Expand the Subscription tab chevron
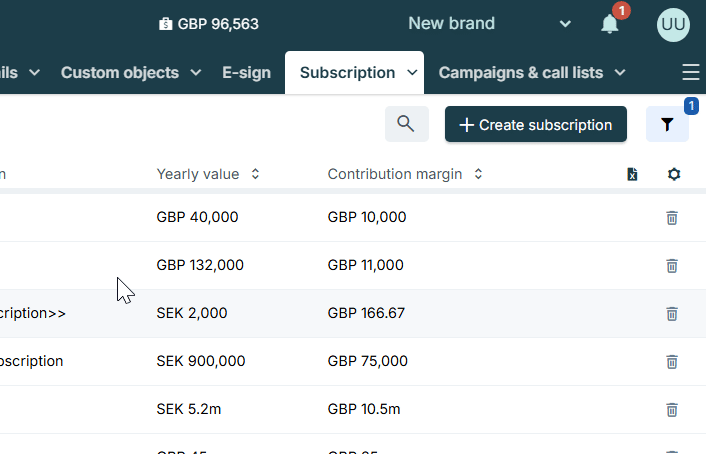 coord(412,73)
